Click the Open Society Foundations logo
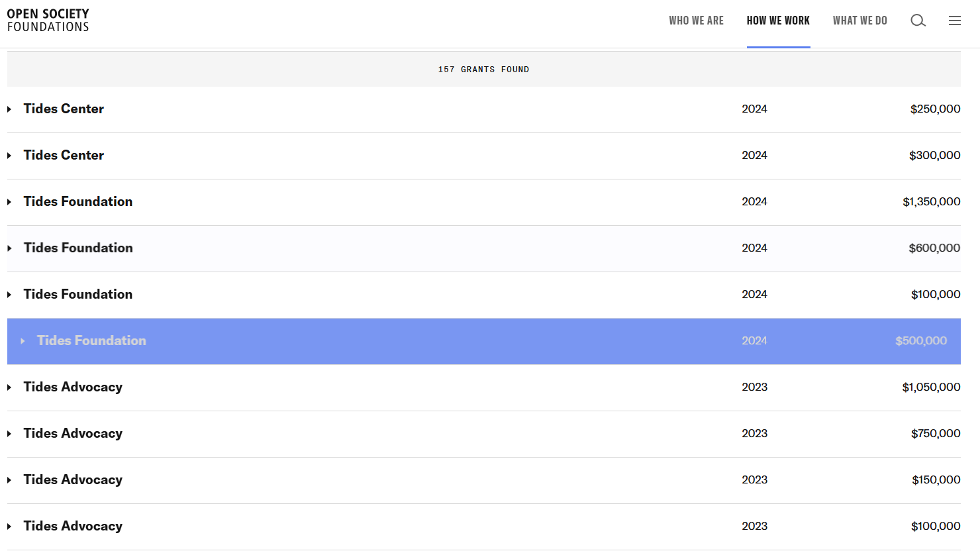 (x=48, y=20)
